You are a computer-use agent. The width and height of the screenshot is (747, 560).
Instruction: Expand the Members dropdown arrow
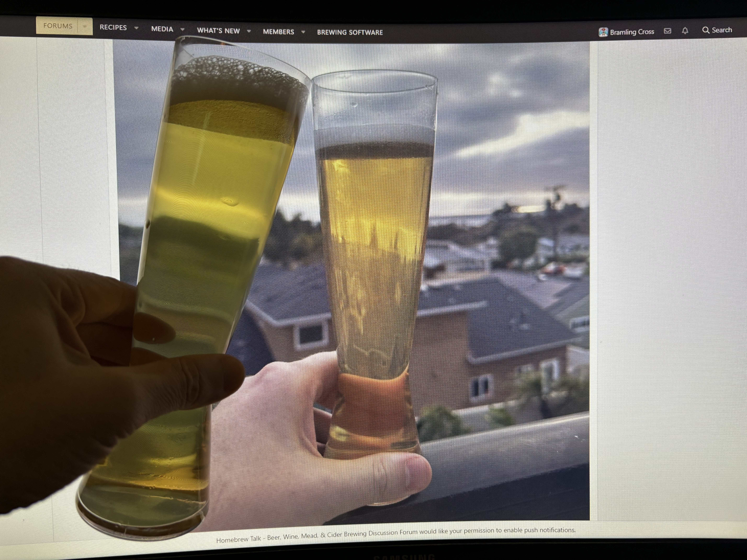point(303,32)
